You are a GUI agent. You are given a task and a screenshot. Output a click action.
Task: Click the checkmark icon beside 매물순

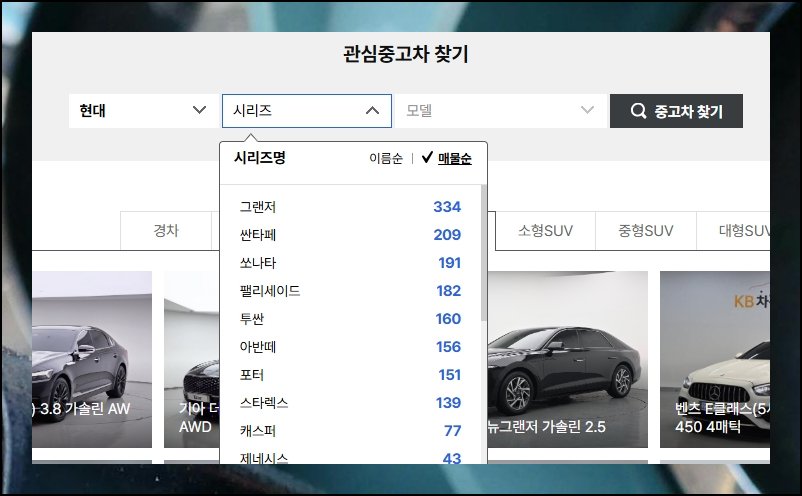[x=427, y=157]
